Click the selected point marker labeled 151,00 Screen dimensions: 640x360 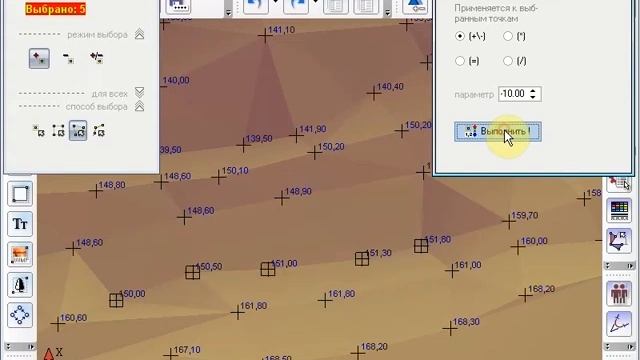point(268,269)
